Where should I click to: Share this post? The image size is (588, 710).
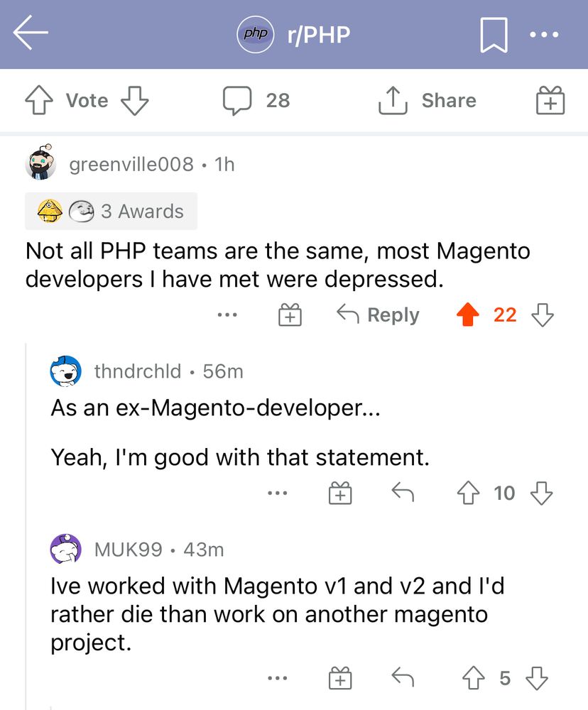point(427,101)
